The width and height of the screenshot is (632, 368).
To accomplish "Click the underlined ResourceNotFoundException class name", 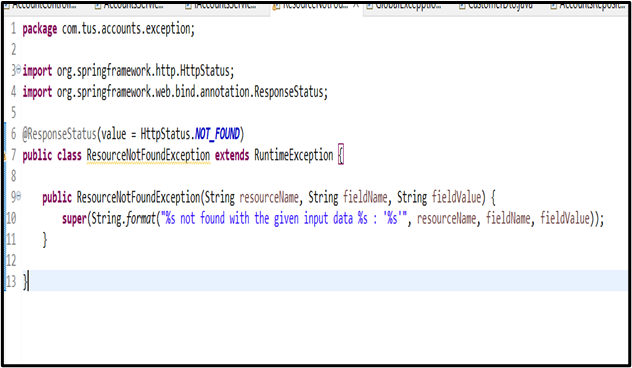I will point(148,155).
